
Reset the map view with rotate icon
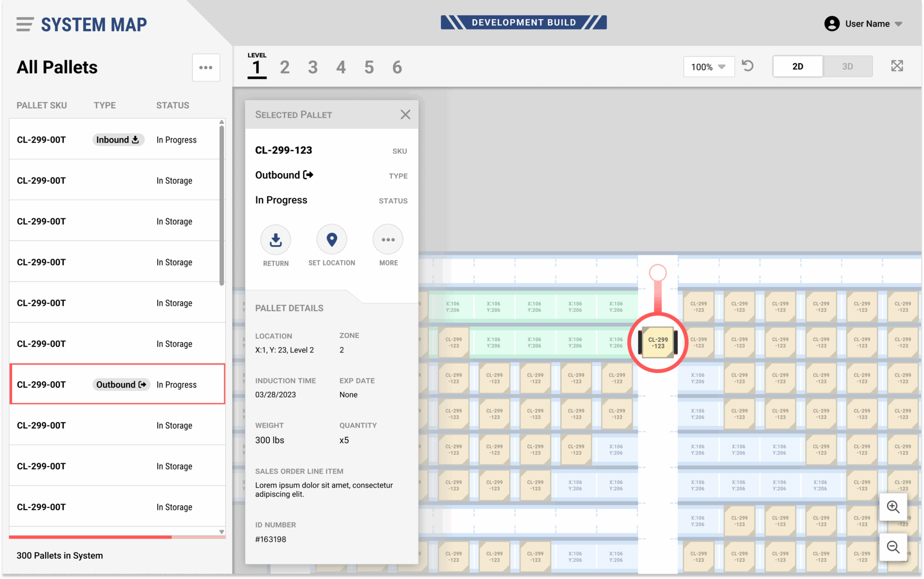click(x=747, y=66)
